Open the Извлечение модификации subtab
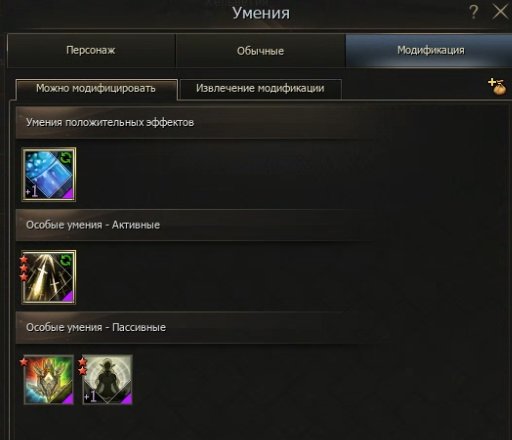The image size is (512, 440). [x=260, y=89]
